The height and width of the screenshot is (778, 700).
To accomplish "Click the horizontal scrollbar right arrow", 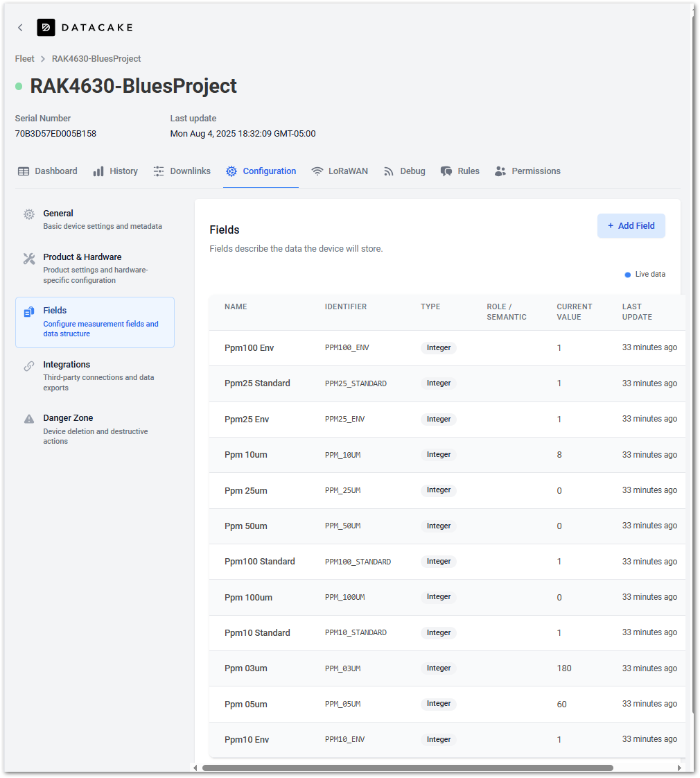I will click(679, 768).
